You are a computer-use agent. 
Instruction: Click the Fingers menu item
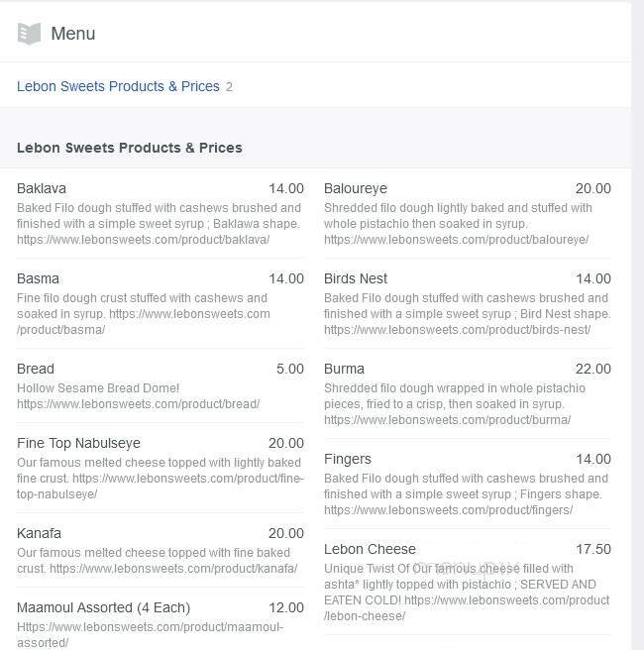coord(348,459)
